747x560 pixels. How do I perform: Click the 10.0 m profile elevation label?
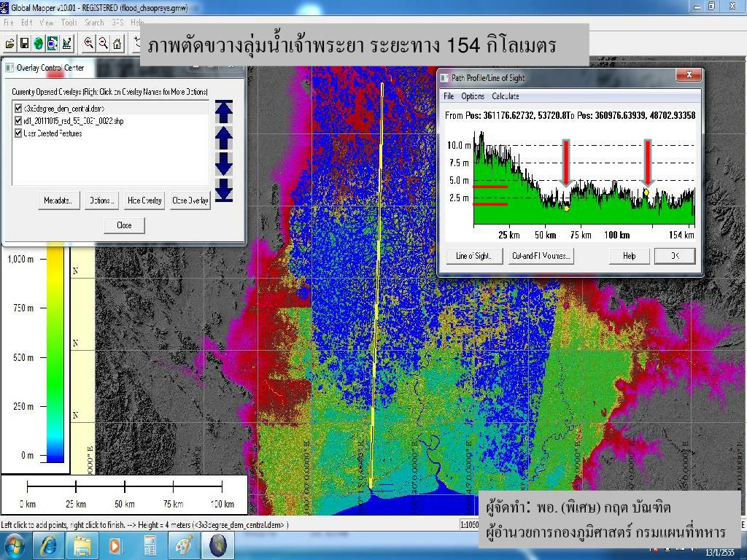tap(459, 145)
